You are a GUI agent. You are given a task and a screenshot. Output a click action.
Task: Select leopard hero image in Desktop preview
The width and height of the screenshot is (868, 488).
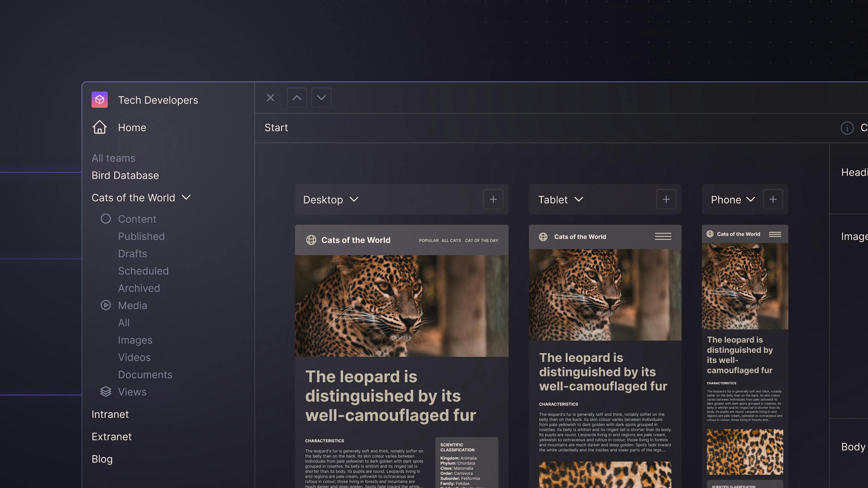point(402,306)
